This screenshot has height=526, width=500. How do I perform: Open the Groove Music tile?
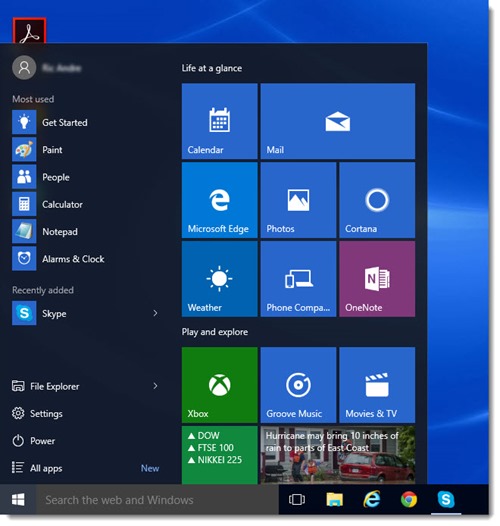pyautogui.click(x=298, y=385)
